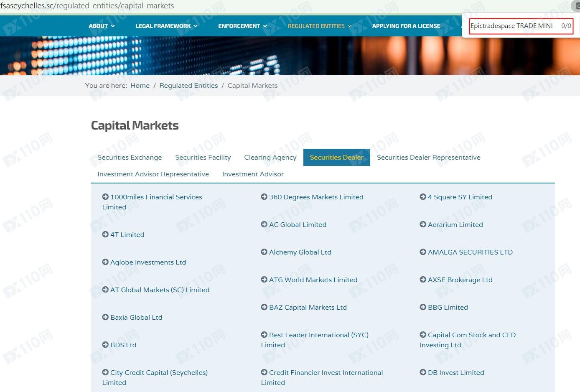This screenshot has width=580, height=392.
Task: Open the REGULATED ENTITIES dropdown
Action: coord(319,26)
